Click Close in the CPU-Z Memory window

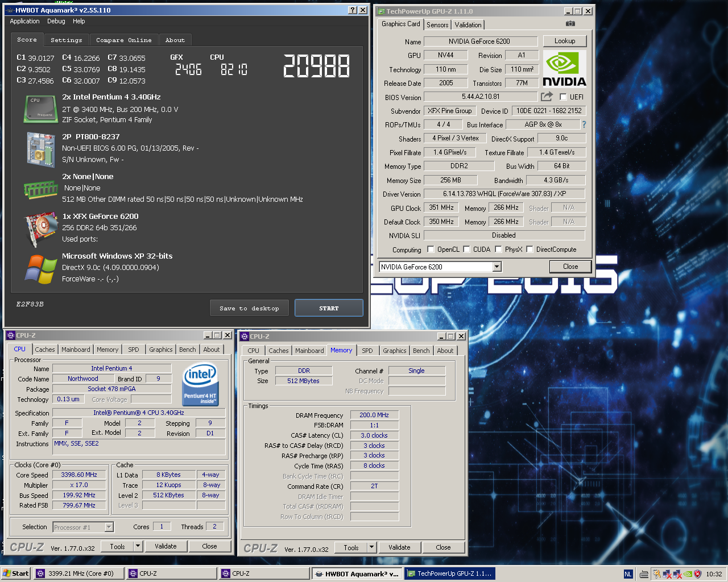pos(443,547)
